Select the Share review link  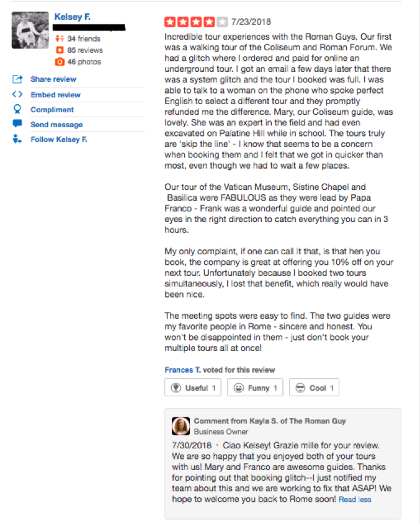click(x=53, y=79)
